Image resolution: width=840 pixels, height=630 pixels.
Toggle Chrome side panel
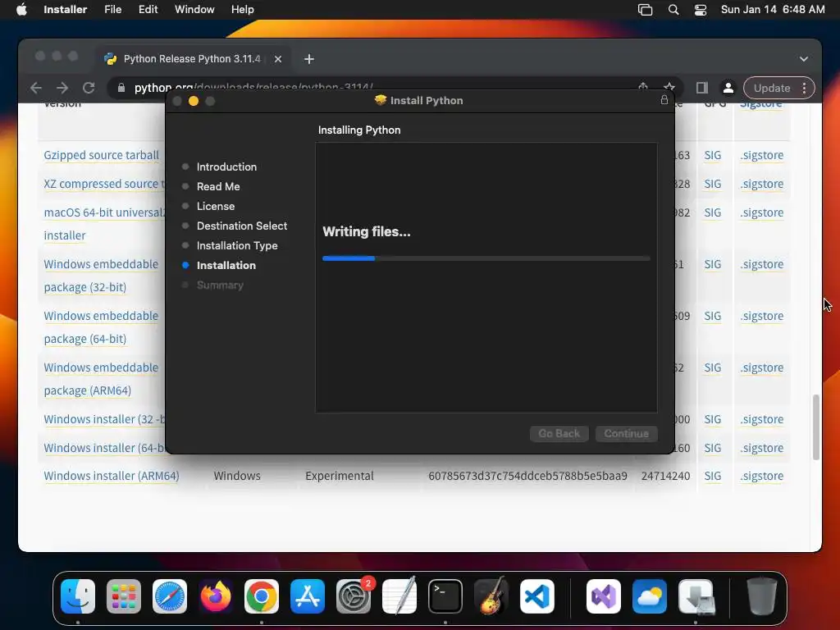pos(702,88)
